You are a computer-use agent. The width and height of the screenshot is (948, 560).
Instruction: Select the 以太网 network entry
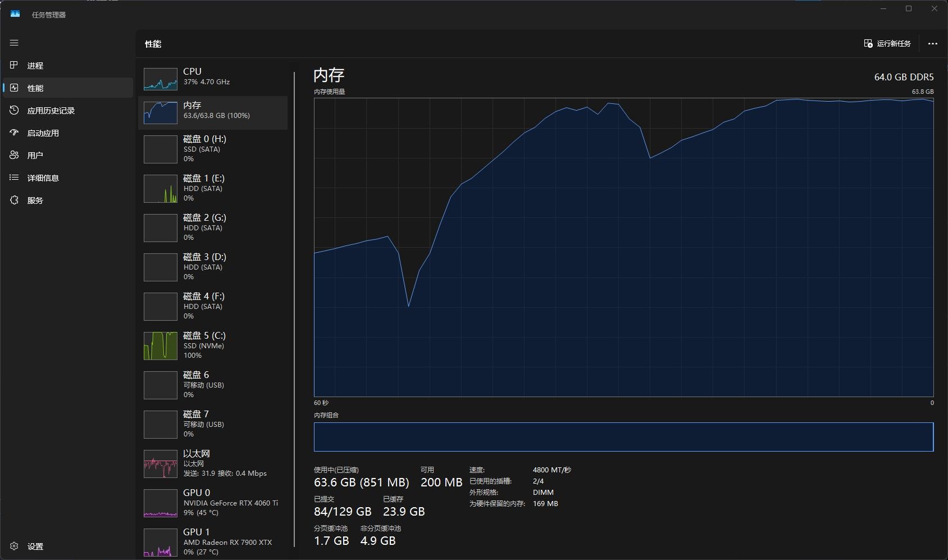[213, 463]
